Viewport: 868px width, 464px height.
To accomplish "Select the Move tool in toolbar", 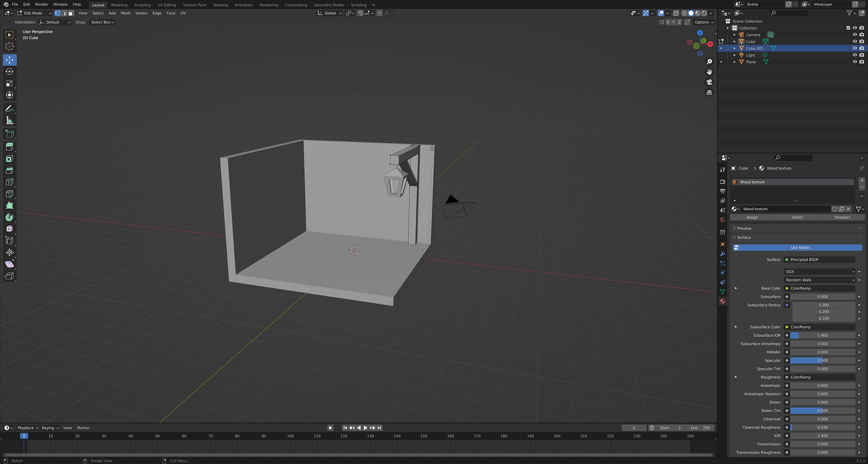I will tap(9, 60).
